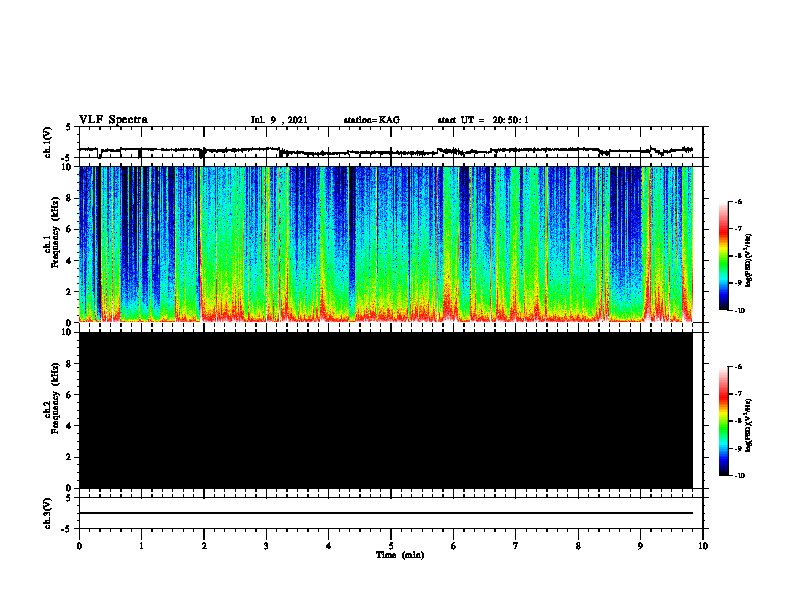Click the ch.1 voltage waveform trace panel

[x=391, y=142]
